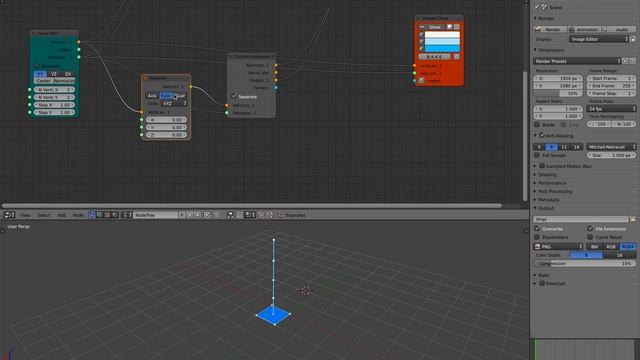
Task: Click the node editor horizontal scrollbar
Action: [252, 206]
